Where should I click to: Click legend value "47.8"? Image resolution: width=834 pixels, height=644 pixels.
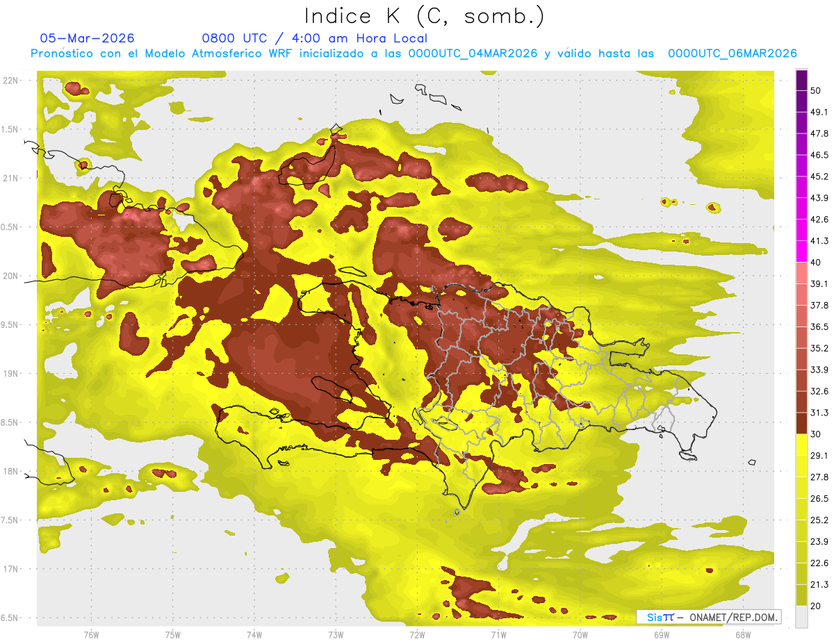pos(819,133)
